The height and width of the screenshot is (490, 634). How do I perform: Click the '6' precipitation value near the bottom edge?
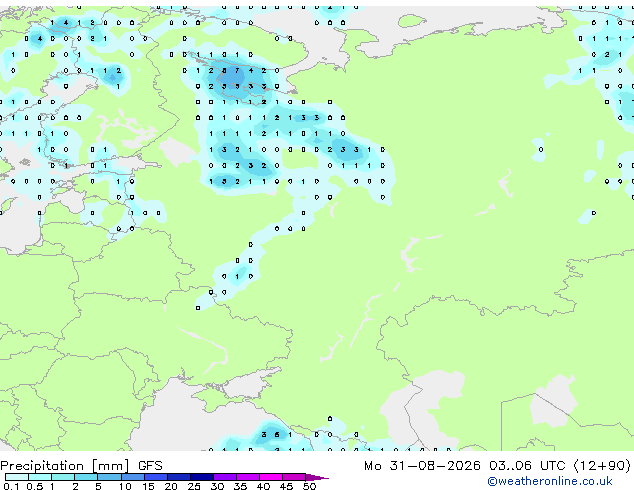[277, 435]
